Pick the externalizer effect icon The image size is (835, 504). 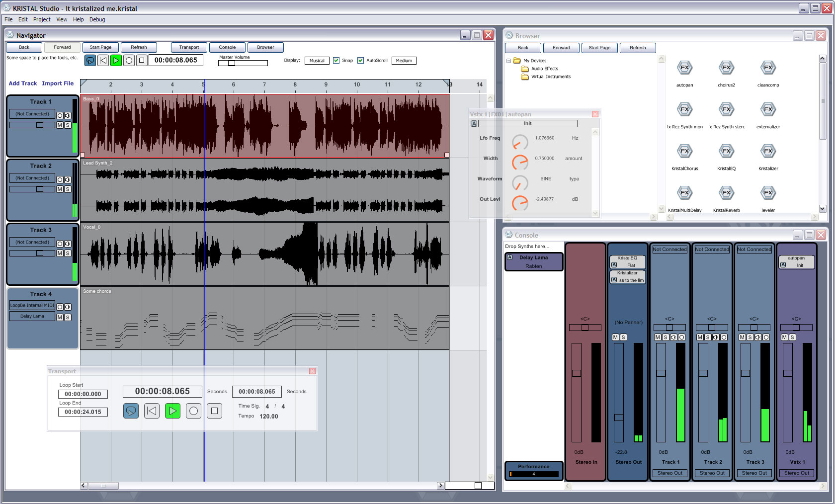click(768, 110)
